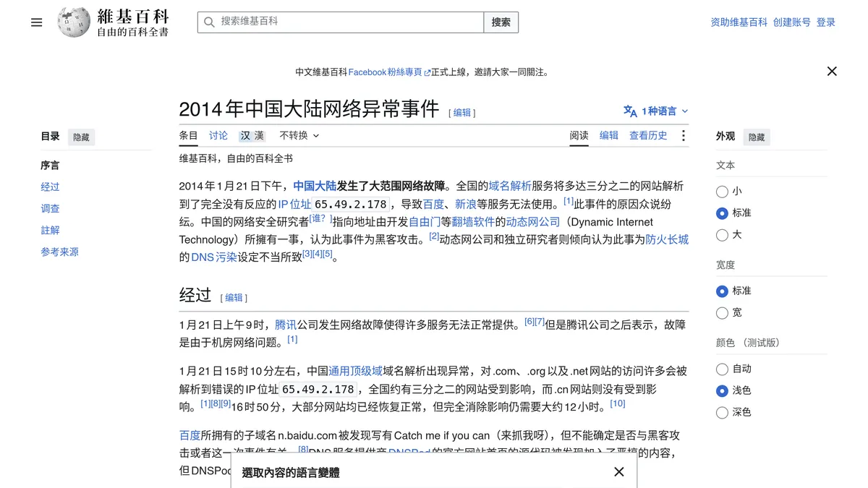Open the 域名解析 link
Image resolution: width=868 pixels, height=488 pixels.
(x=510, y=186)
